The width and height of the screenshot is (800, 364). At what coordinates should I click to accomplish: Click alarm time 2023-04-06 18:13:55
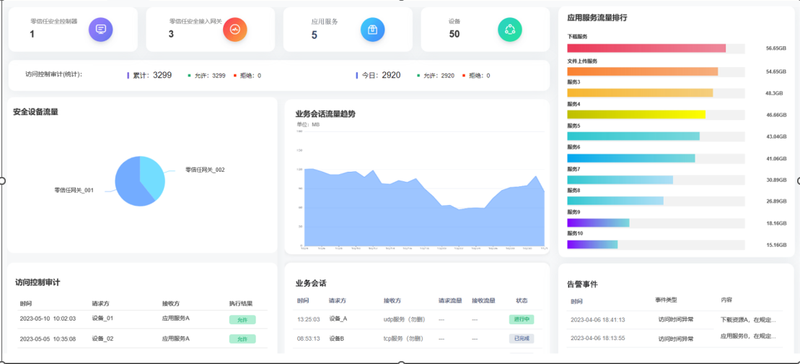(x=597, y=338)
